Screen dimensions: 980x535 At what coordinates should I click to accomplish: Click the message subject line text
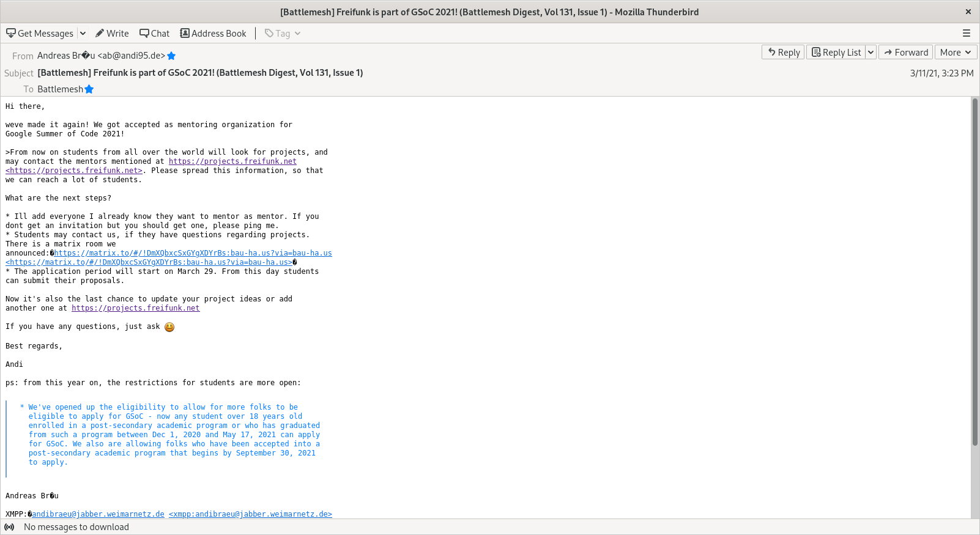coord(200,73)
